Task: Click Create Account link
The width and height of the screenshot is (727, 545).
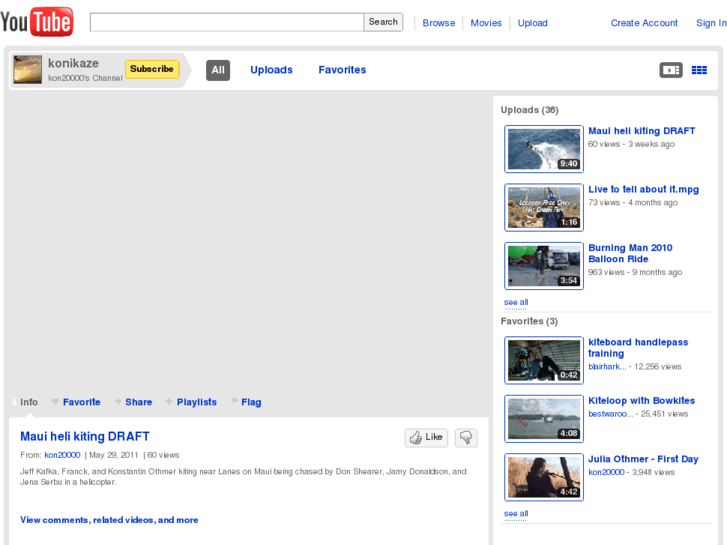Action: tap(644, 23)
